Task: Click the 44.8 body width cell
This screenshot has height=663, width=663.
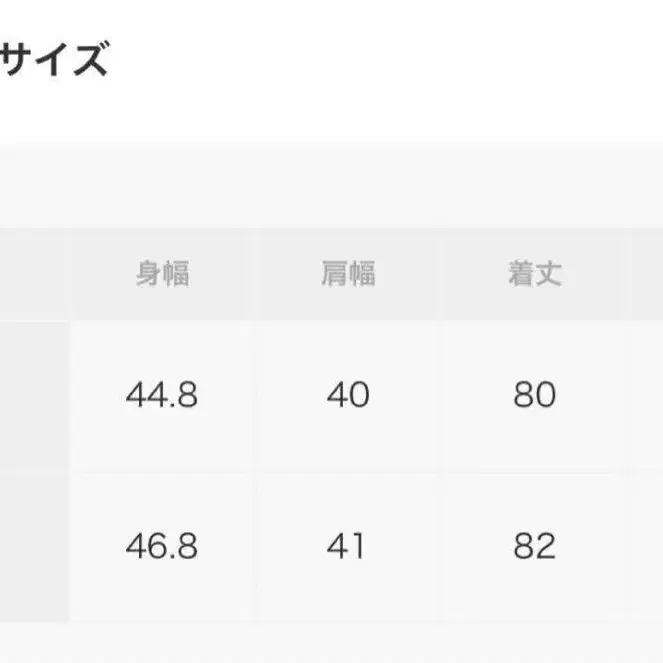Action: point(162,396)
